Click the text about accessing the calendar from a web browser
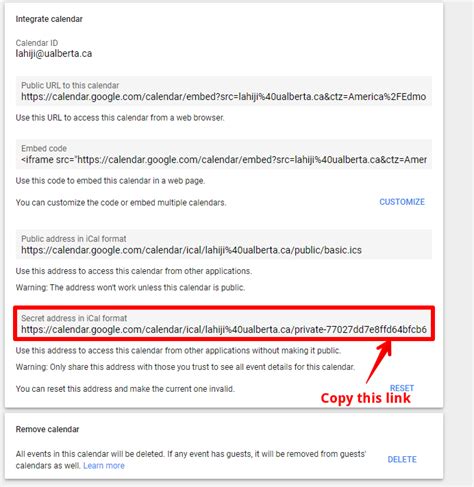The height and width of the screenshot is (487, 474). [120, 118]
